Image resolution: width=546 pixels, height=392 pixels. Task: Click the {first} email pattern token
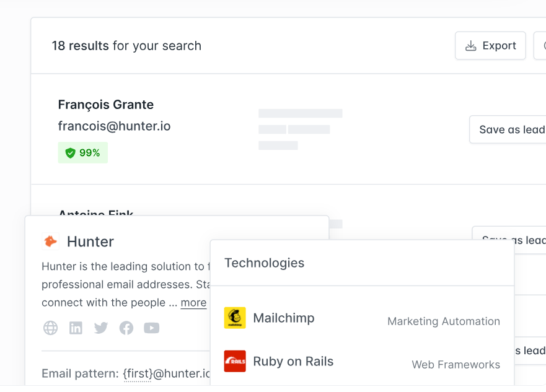[138, 373]
